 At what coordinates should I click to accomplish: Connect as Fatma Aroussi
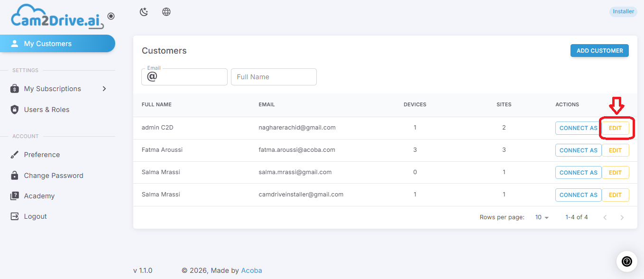pyautogui.click(x=579, y=150)
